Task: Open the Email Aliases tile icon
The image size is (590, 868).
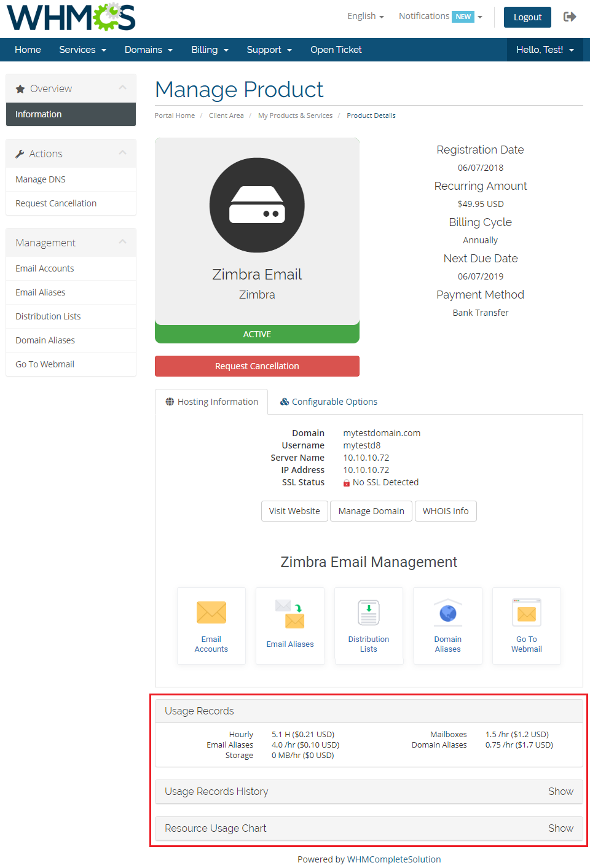Action: 290,614
